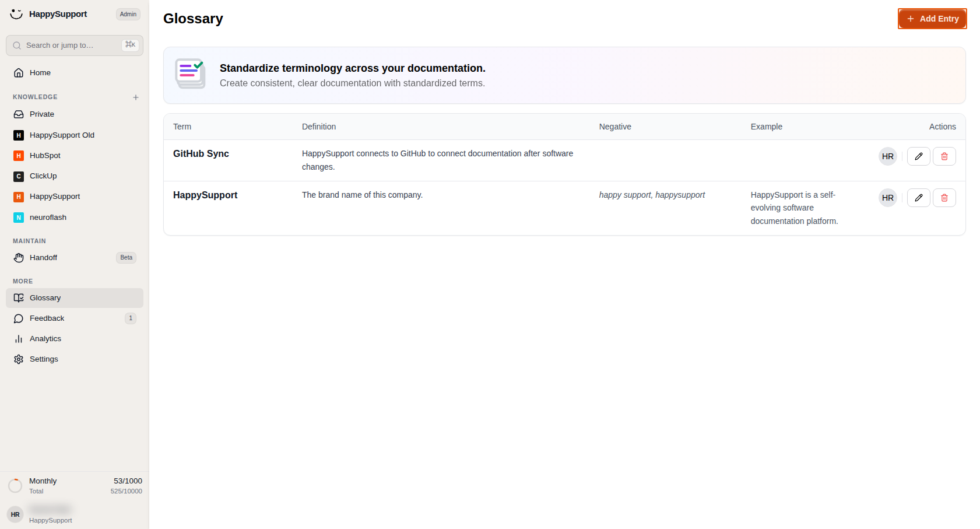
Task: Click the HR avatar in GitHub Sync row
Action: click(888, 156)
